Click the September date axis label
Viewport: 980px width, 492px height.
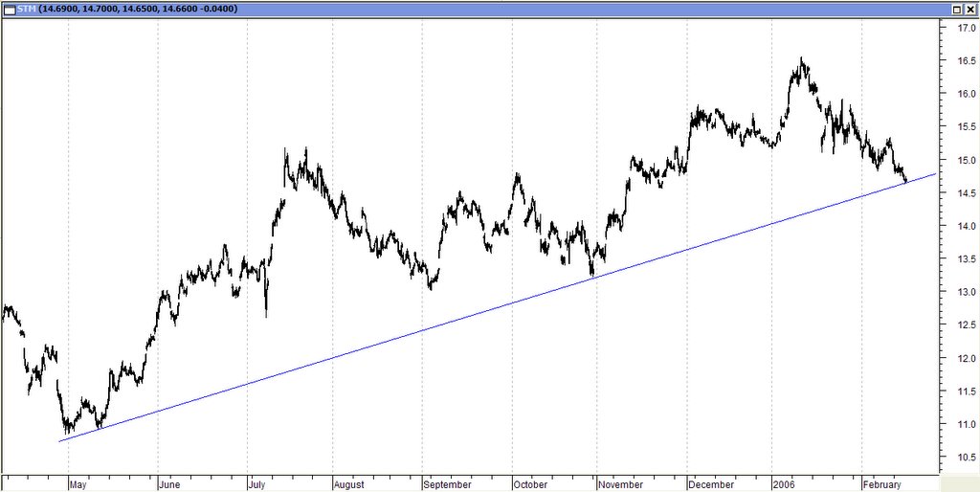448,484
